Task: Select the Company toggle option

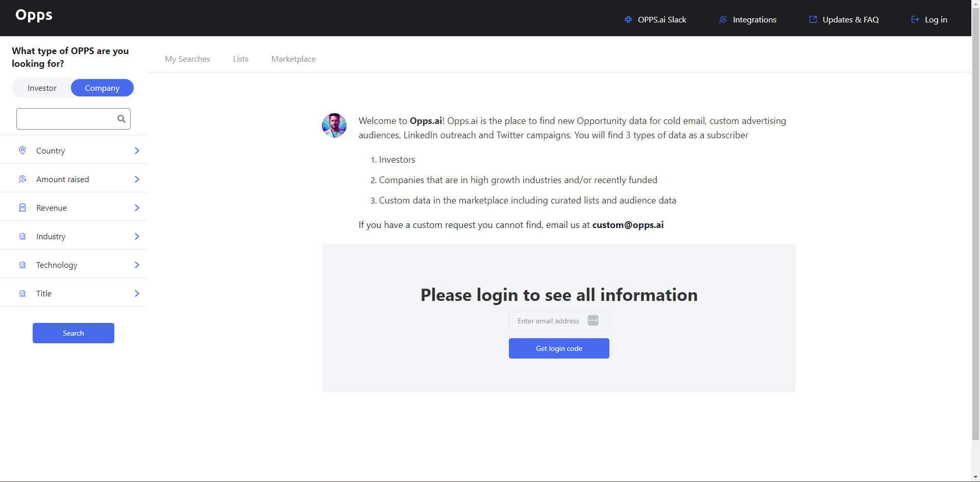Action: [x=102, y=88]
